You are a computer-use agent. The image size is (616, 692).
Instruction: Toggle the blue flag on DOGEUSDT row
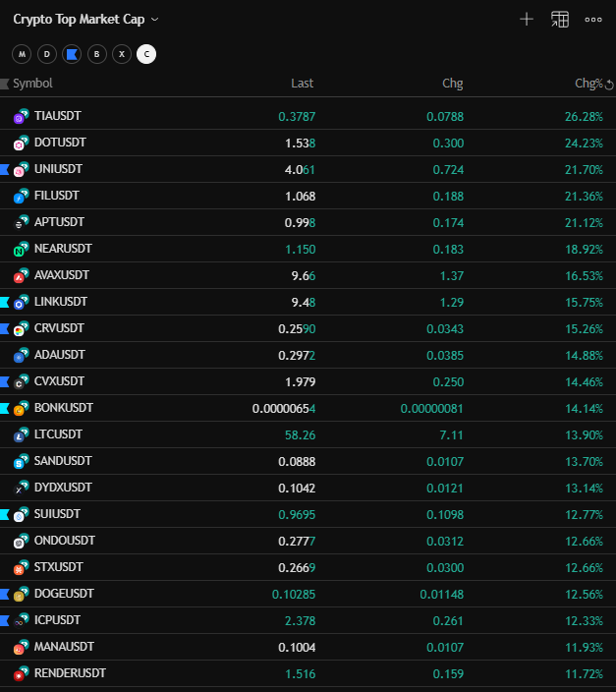coord(4,595)
